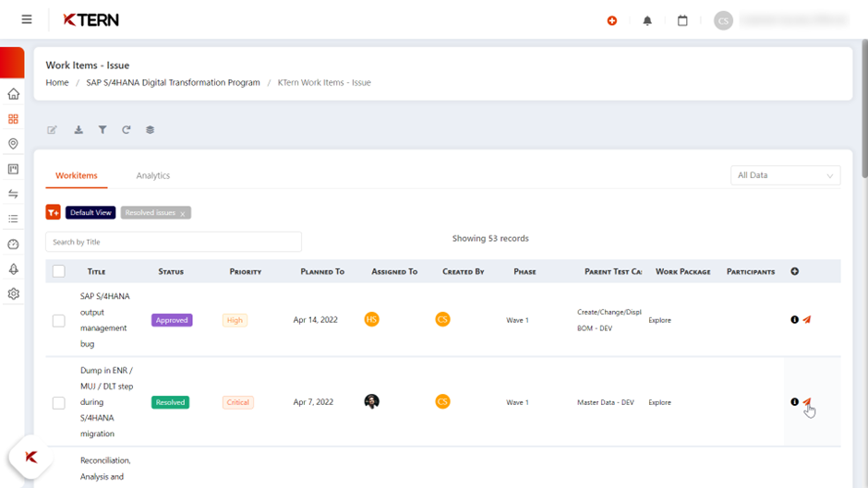Screen dimensions: 868x488
Task: Click the Approved status badge
Action: pos(172,320)
